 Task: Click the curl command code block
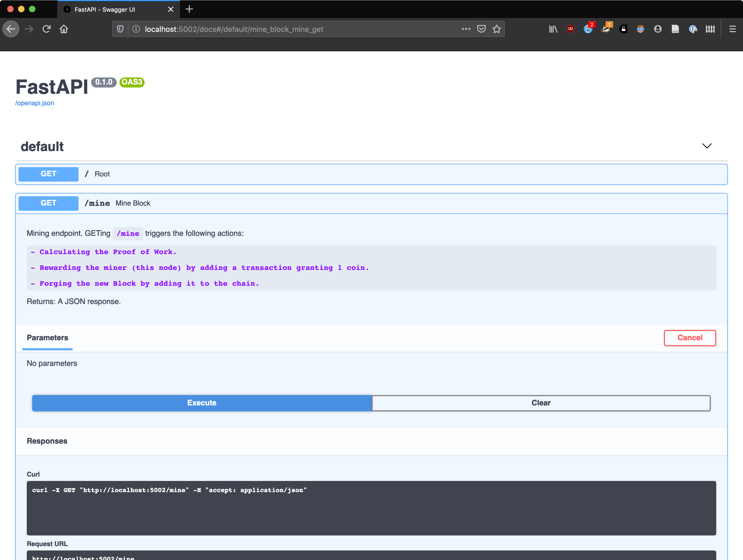coord(371,508)
